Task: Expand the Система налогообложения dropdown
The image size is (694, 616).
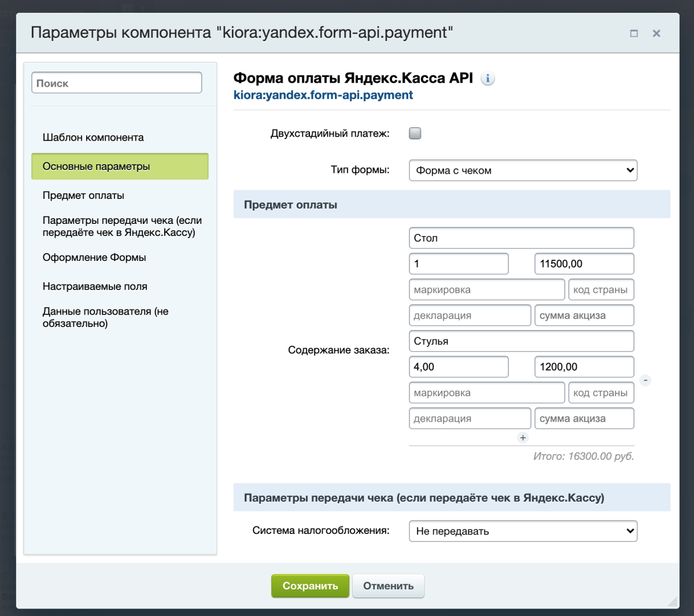Action: coord(523,531)
